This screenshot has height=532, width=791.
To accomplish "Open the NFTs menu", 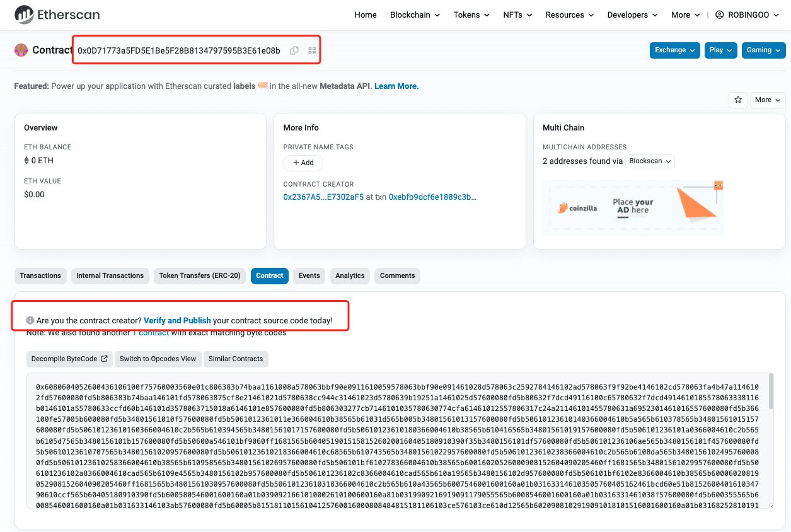I will point(517,14).
